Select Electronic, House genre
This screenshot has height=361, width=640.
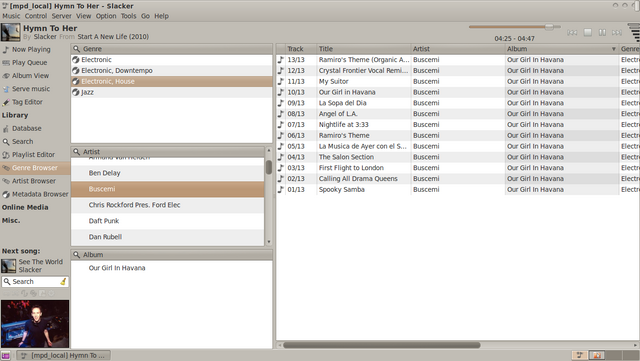[x=171, y=81]
